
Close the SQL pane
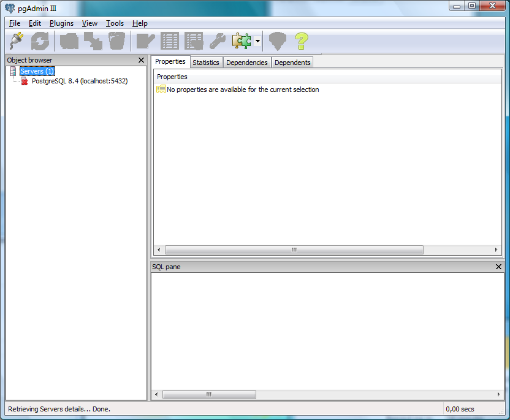click(x=498, y=267)
